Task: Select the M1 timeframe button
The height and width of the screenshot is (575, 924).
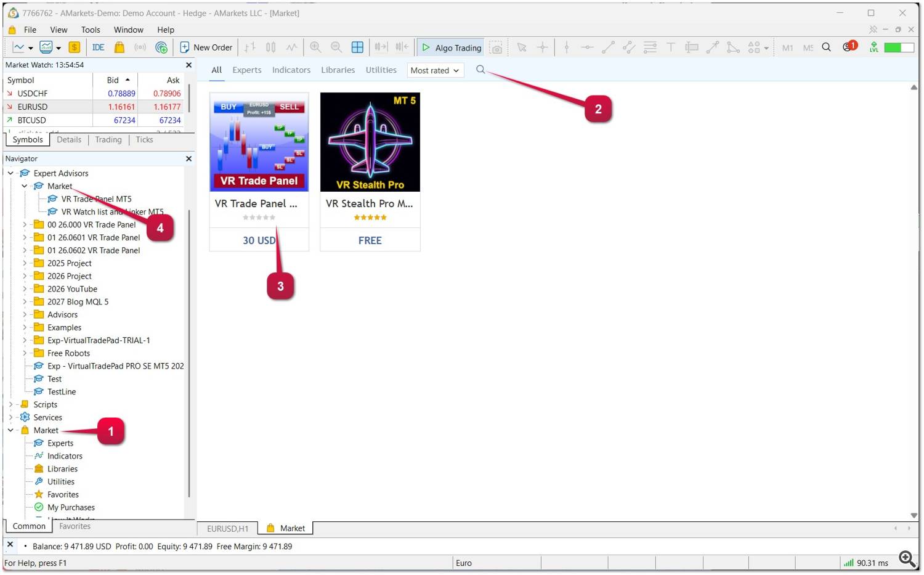Action: tap(787, 47)
